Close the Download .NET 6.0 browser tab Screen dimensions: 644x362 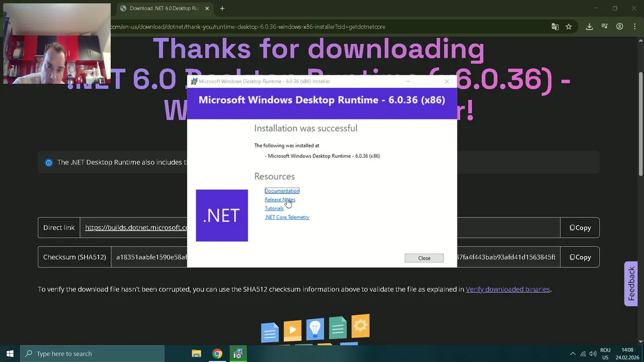point(207,8)
